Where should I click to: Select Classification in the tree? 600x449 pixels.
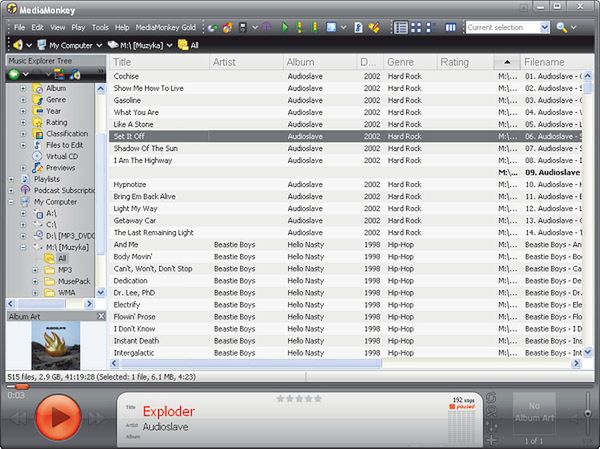[67, 134]
